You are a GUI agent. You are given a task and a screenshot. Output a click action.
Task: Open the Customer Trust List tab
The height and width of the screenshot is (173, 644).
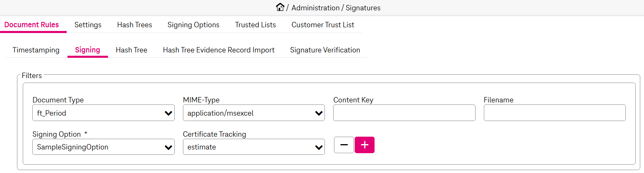pyautogui.click(x=323, y=25)
